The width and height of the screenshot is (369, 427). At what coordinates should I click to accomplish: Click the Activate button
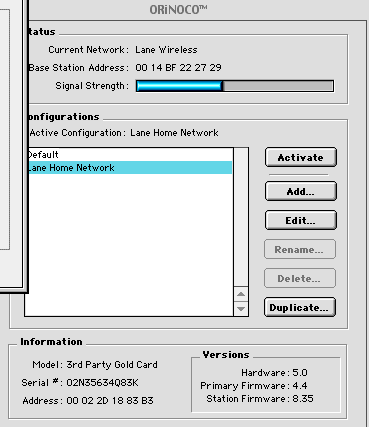click(301, 157)
